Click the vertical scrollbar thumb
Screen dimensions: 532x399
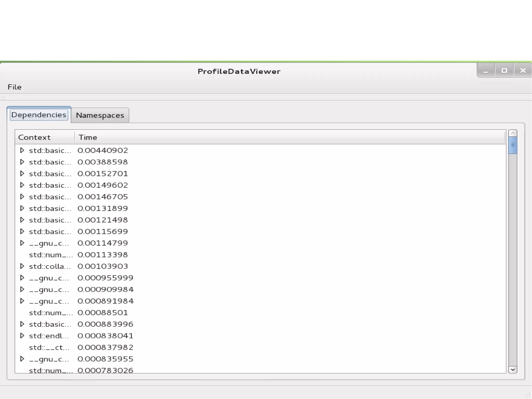[513, 145]
